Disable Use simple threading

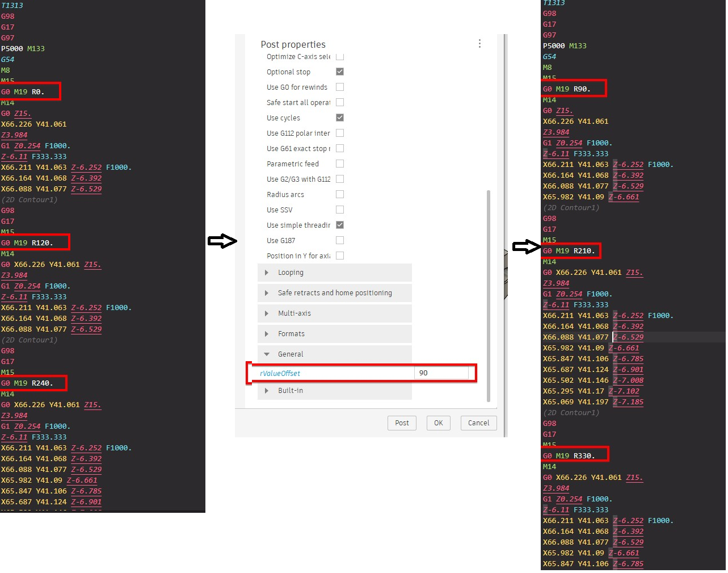point(340,225)
